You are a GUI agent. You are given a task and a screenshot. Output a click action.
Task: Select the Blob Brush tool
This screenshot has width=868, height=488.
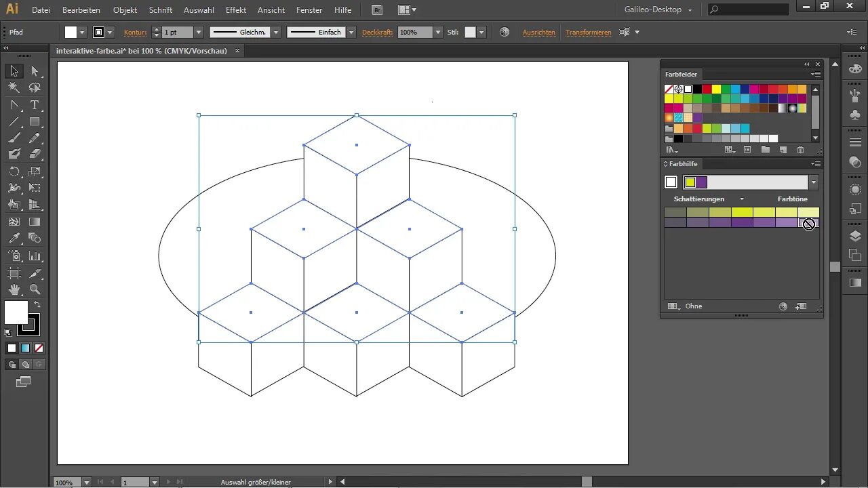coord(14,155)
